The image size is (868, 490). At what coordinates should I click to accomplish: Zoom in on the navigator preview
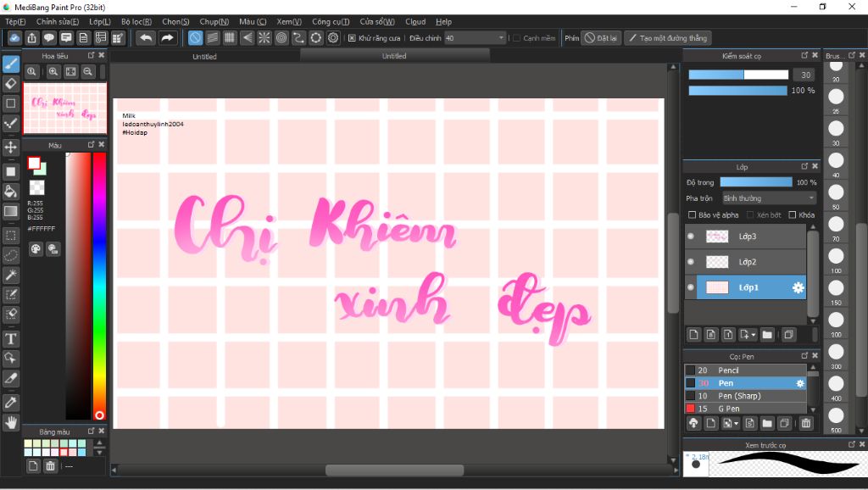(x=53, y=71)
